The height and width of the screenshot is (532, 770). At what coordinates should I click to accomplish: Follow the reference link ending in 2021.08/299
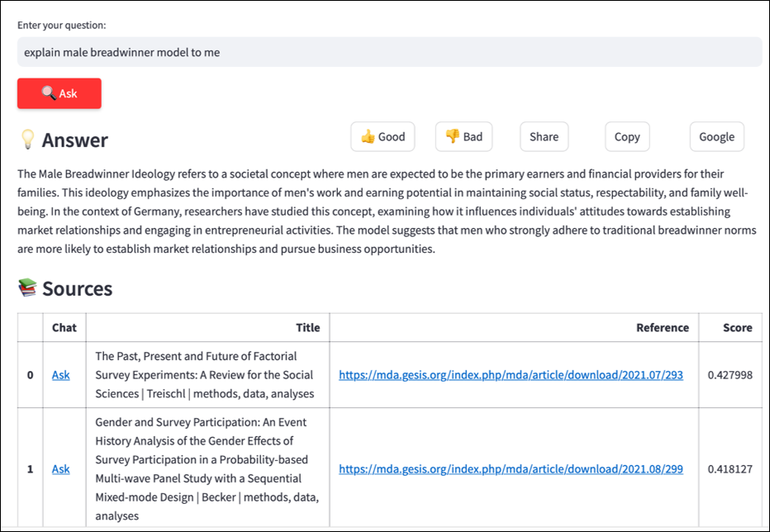click(x=511, y=469)
